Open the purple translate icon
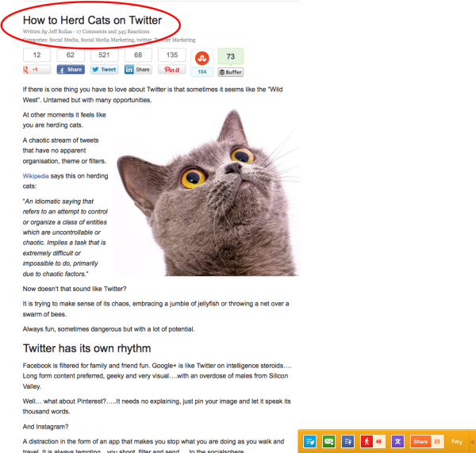 tap(397, 441)
